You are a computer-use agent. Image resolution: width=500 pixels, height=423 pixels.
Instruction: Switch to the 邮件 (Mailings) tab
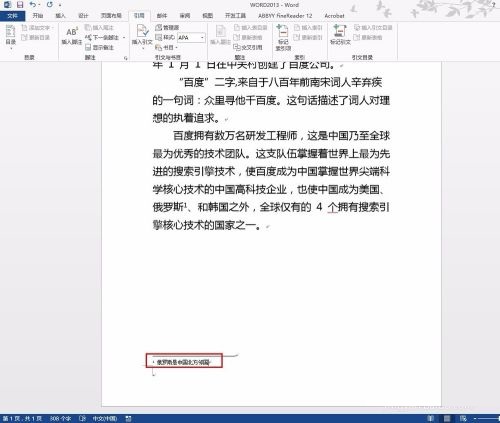[x=162, y=16]
